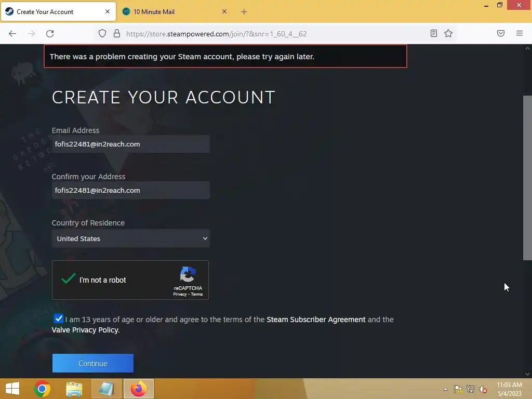Open the Country of Residence dropdown
532x399 pixels.
130,238
